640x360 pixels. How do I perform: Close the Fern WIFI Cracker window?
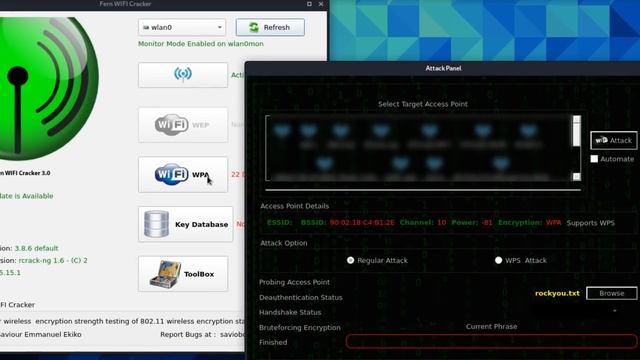(x=321, y=4)
